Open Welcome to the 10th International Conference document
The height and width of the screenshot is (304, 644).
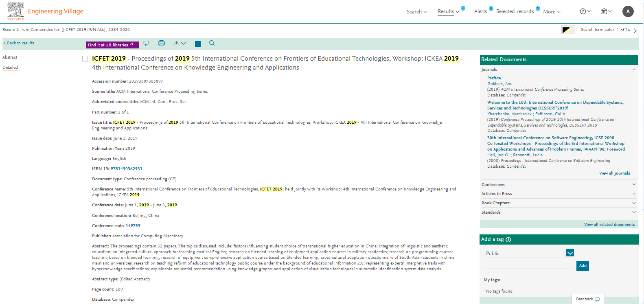(555, 105)
